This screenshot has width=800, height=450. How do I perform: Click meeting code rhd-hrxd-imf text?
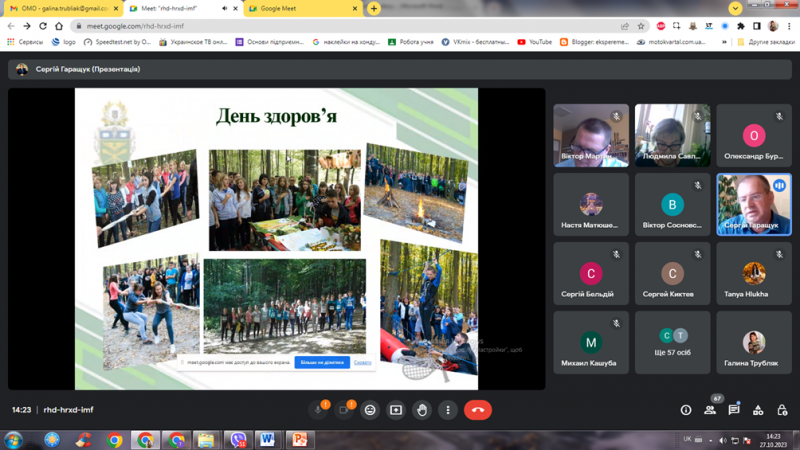click(68, 410)
